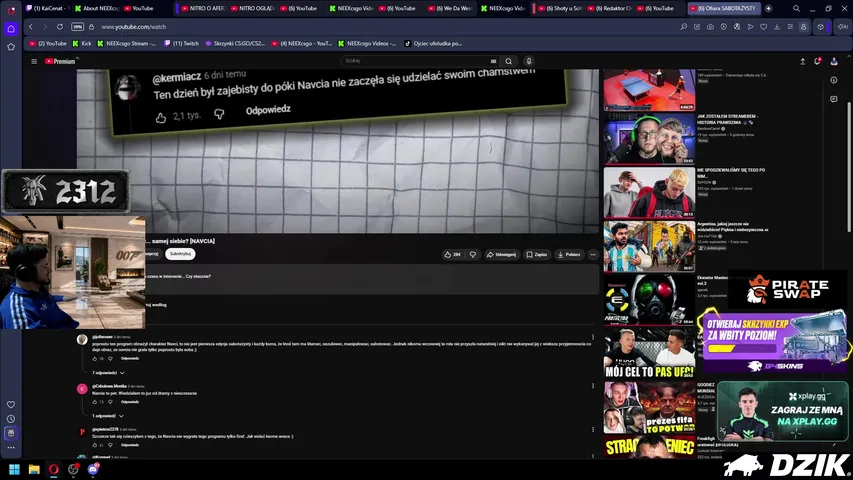This screenshot has height=480, width=853.
Task: Reload the page with refresh icon
Action: tap(59, 27)
